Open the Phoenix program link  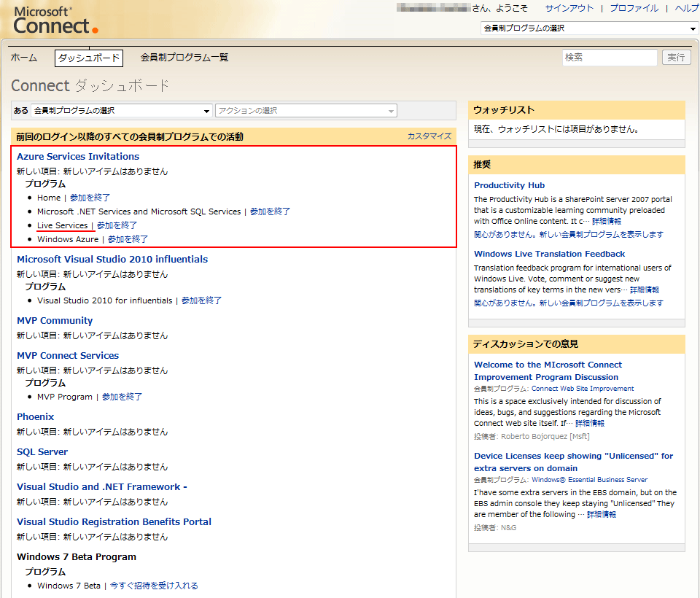(35, 416)
